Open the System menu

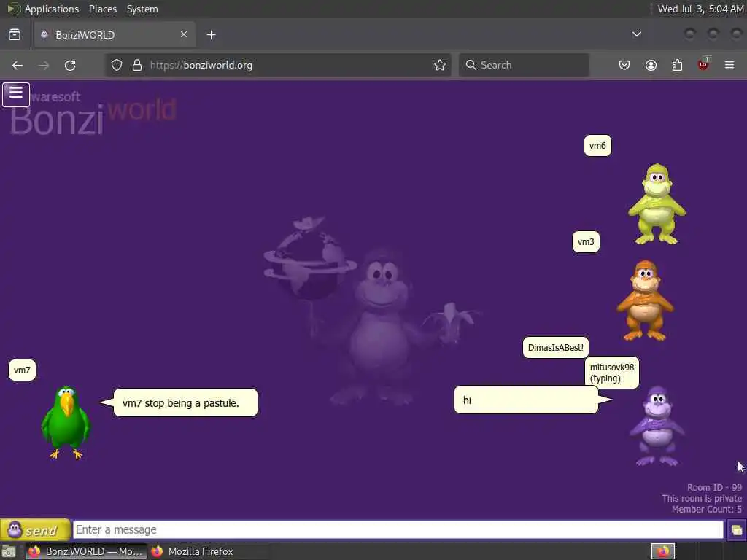pos(142,9)
